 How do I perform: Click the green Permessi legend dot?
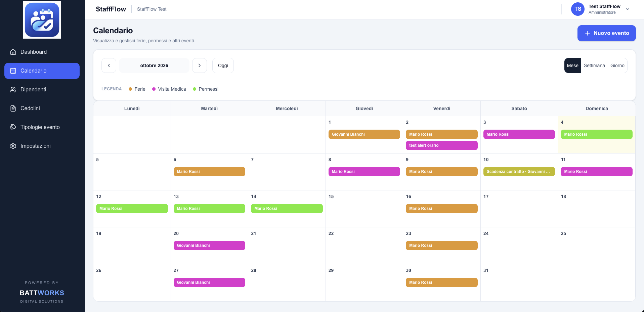coord(195,89)
